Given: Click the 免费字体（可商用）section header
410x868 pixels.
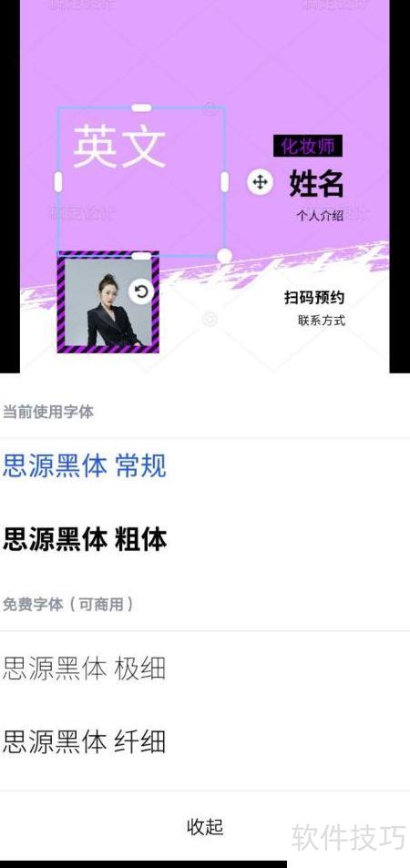Looking at the screenshot, I should pos(68,605).
